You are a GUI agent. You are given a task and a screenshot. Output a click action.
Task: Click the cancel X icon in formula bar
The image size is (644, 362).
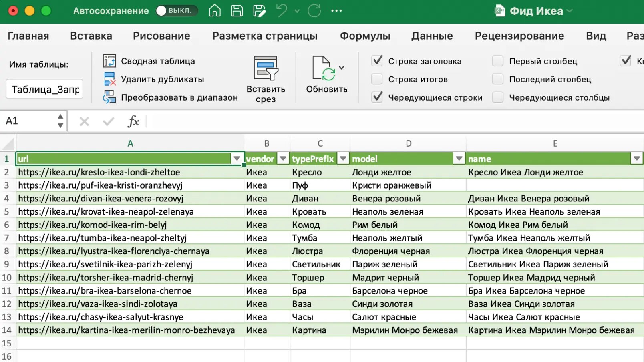coord(84,121)
